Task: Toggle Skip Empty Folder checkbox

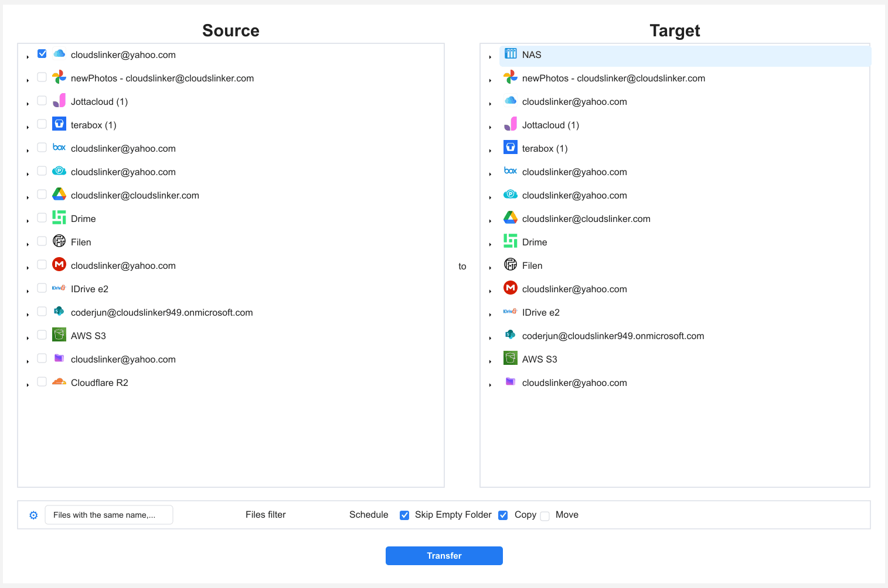Action: point(404,515)
